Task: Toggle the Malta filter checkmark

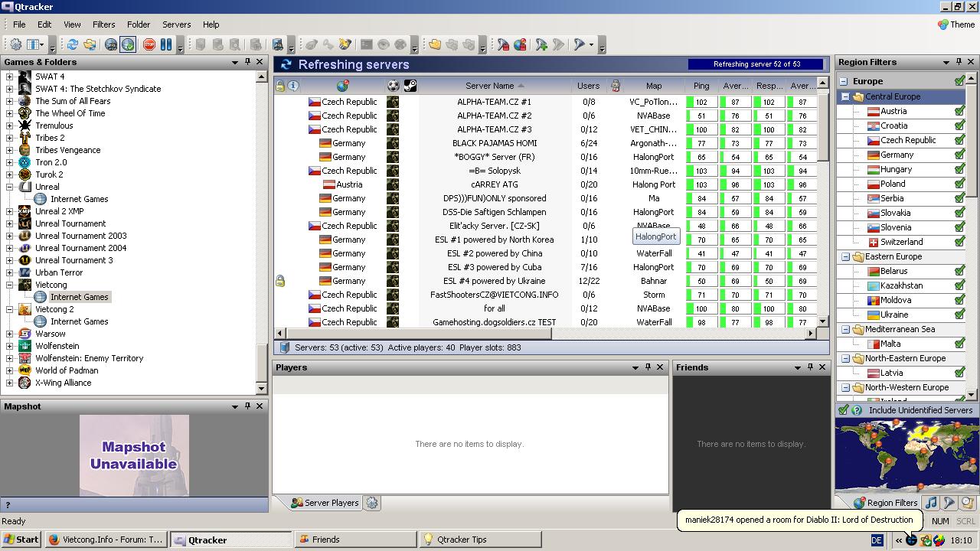Action: click(x=959, y=344)
